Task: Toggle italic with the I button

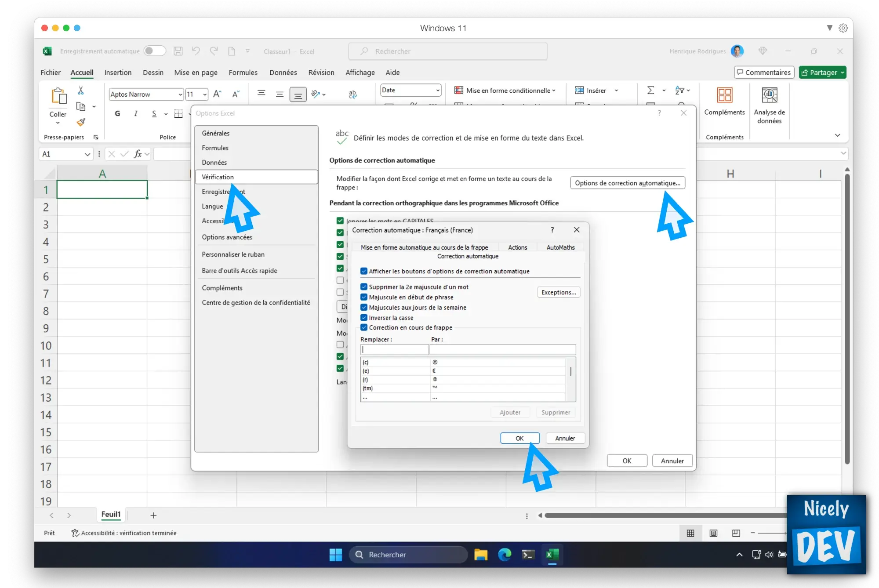Action: (x=136, y=113)
